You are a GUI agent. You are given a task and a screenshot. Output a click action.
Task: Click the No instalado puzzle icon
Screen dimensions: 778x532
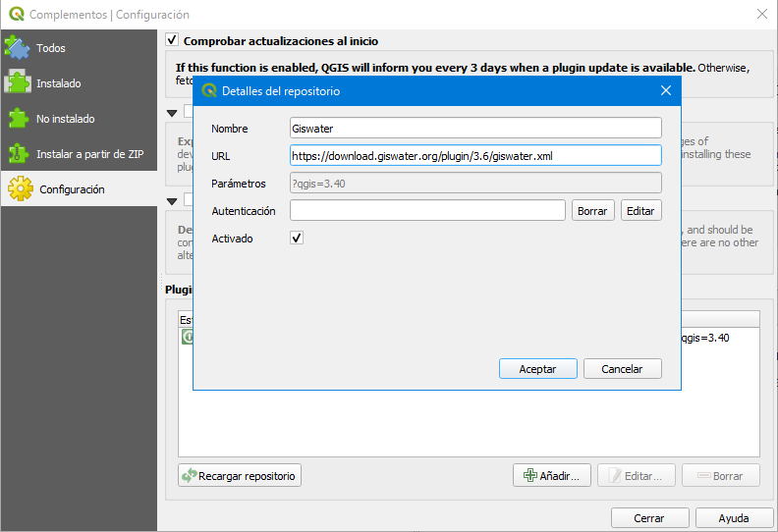click(18, 119)
